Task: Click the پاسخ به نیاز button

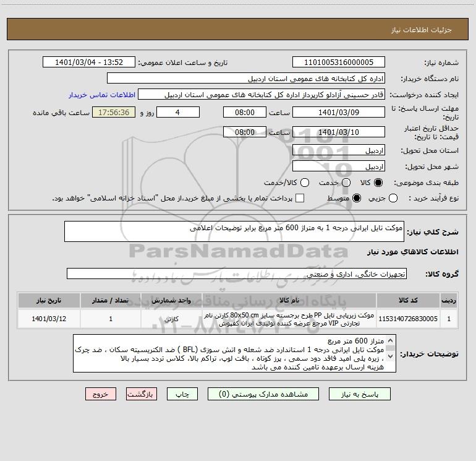Action: pyautogui.click(x=360, y=394)
